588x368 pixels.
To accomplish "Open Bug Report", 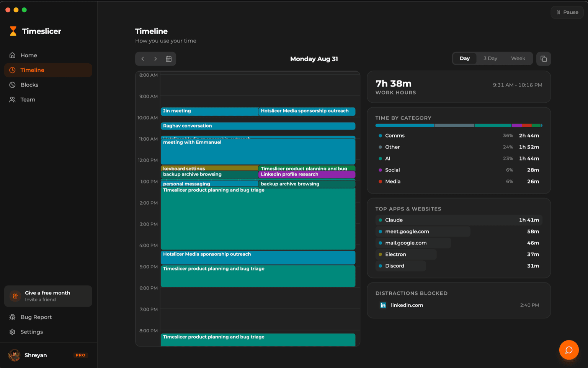I will tap(48, 317).
